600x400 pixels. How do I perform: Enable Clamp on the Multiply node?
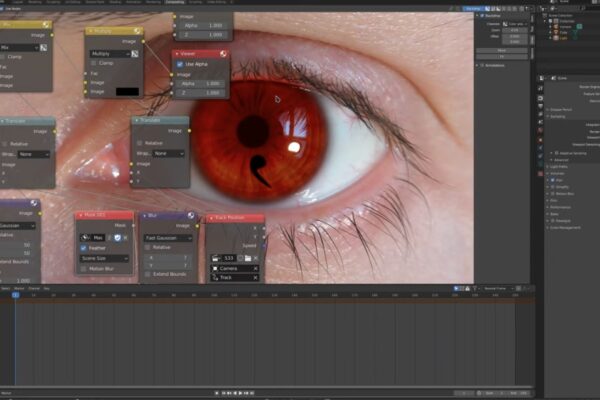(x=94, y=63)
